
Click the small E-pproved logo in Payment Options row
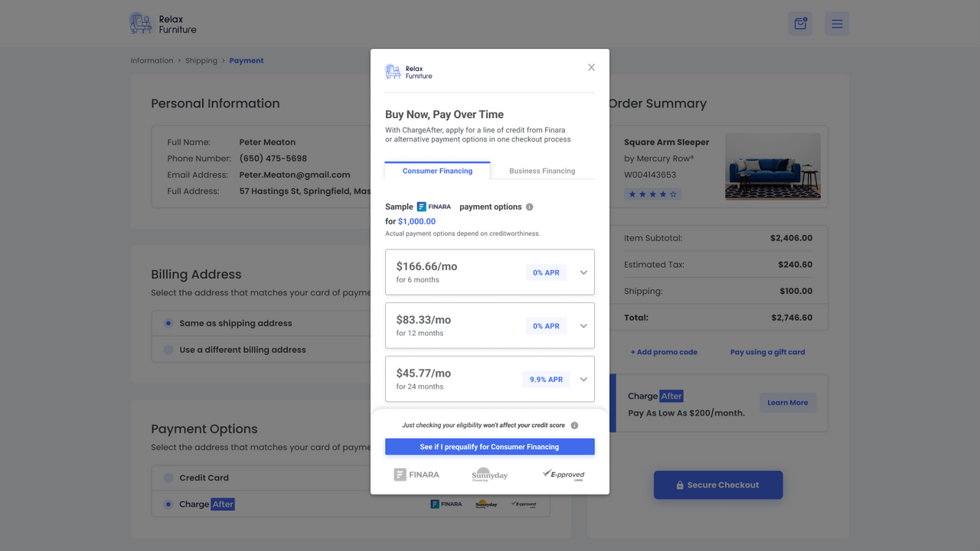point(524,504)
